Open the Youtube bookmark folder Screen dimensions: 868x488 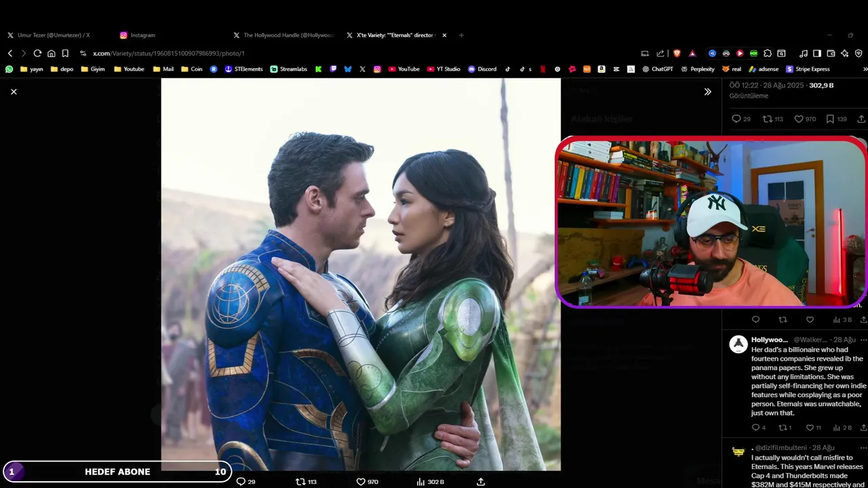pyautogui.click(x=129, y=69)
